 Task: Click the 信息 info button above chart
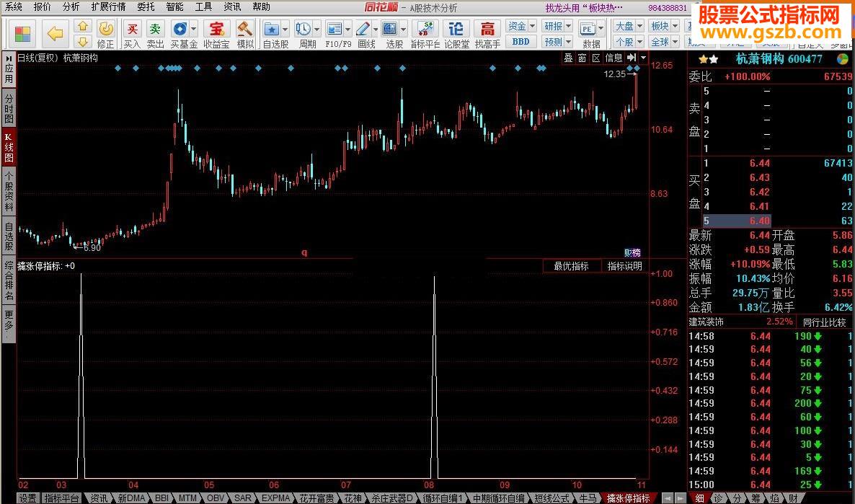(613, 58)
